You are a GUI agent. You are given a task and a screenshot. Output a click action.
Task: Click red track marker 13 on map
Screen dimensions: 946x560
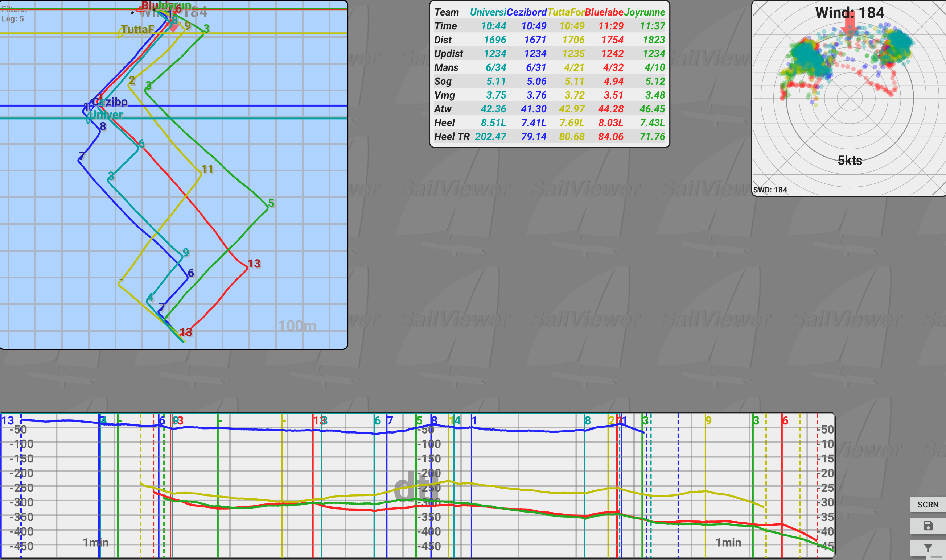[254, 264]
